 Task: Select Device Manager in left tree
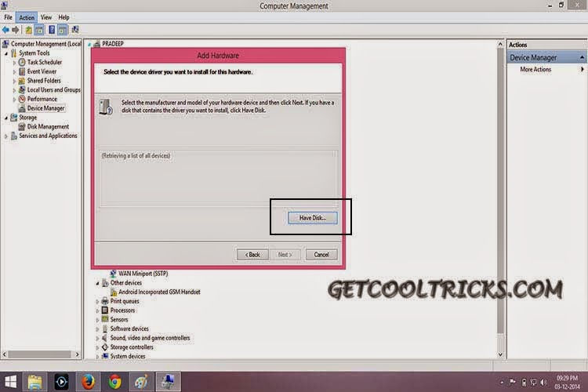click(x=45, y=108)
